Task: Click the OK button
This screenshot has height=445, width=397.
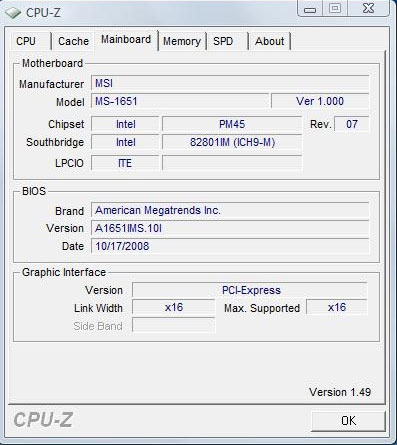Action: click(348, 421)
